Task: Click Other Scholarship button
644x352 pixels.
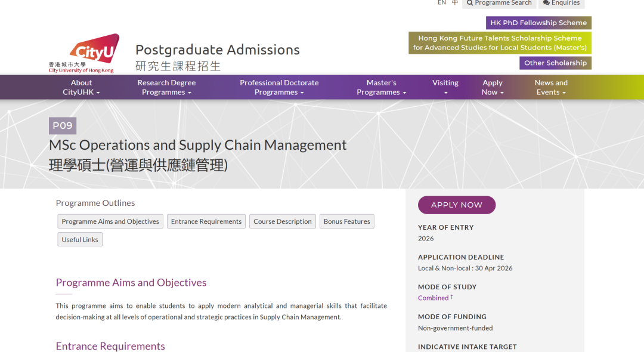Action: pyautogui.click(x=555, y=63)
